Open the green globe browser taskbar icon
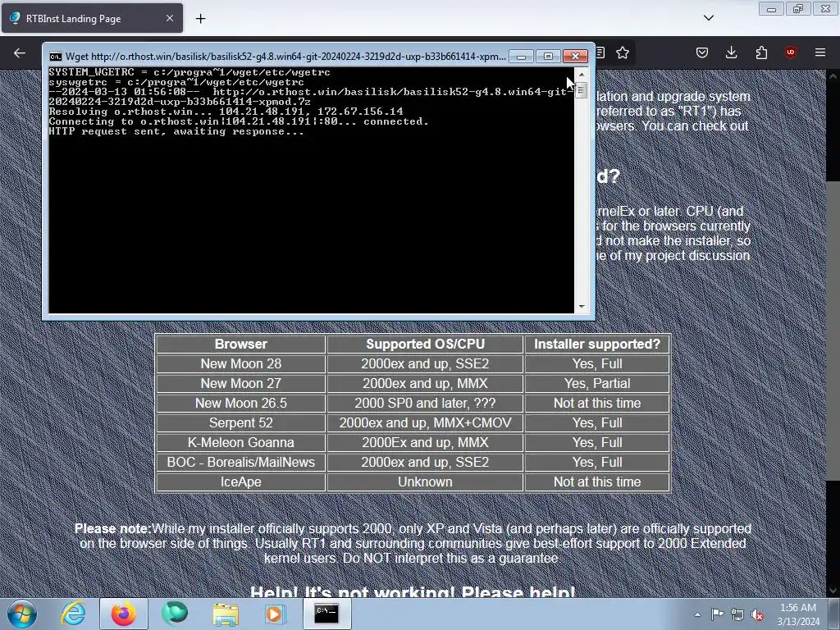Image resolution: width=840 pixels, height=630 pixels. [175, 614]
